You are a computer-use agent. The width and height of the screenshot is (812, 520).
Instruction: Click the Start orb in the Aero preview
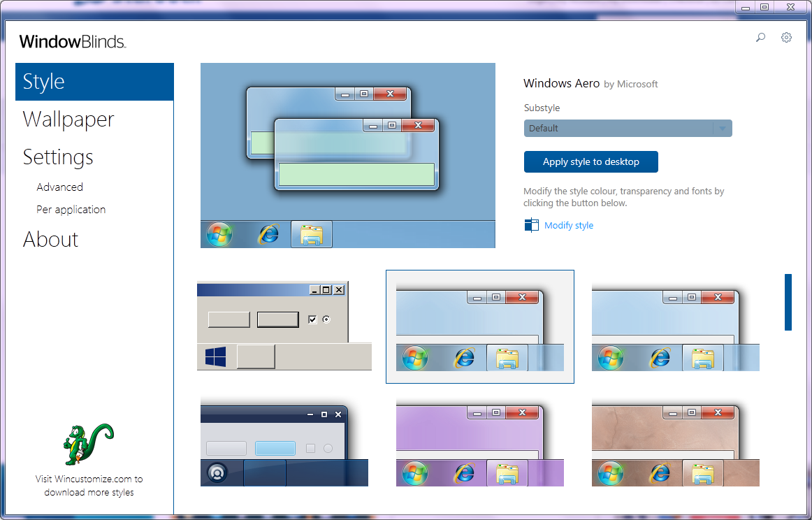pos(219,234)
